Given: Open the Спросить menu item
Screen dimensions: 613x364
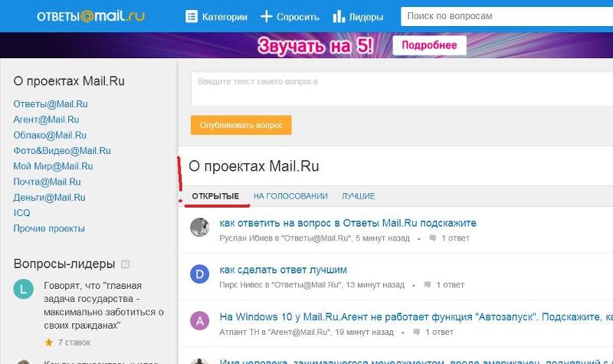Looking at the screenshot, I should click(298, 17).
